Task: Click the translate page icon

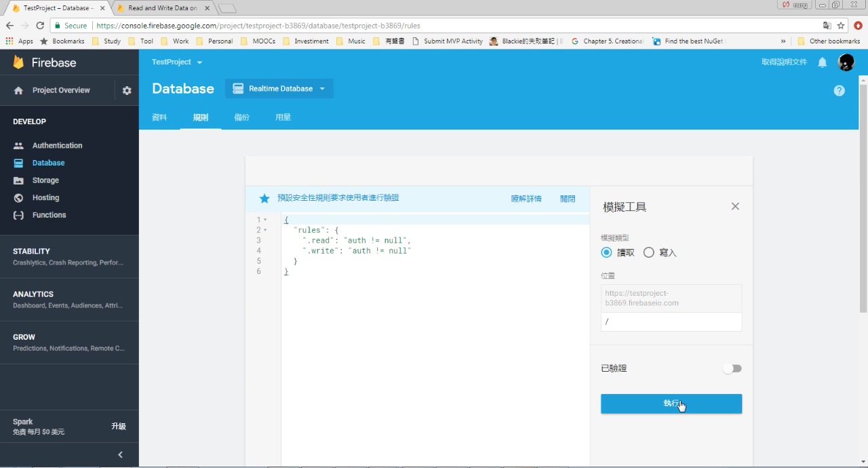Action: tap(827, 26)
